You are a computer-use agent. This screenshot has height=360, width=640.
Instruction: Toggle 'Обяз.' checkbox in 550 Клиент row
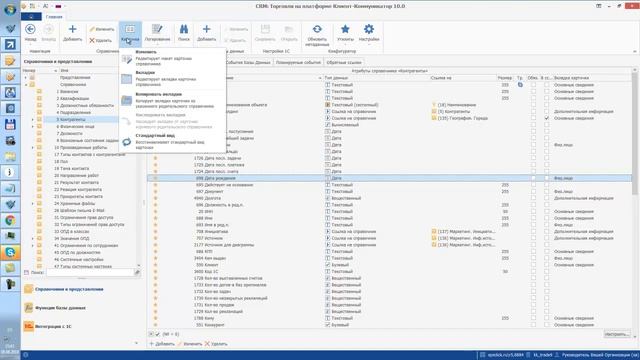[x=533, y=264]
